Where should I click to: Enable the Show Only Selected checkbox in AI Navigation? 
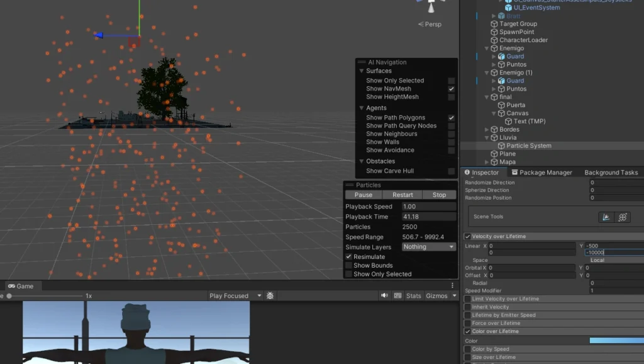(x=451, y=81)
